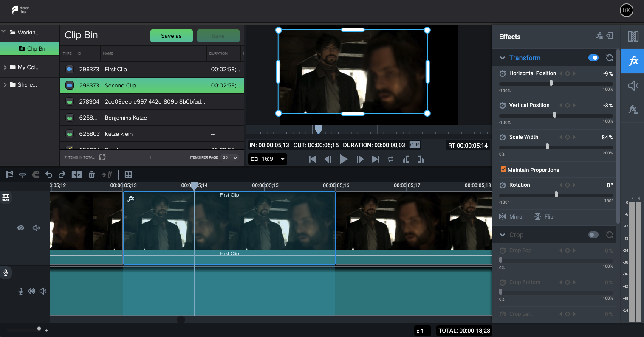Image resolution: width=644 pixels, height=337 pixels.
Task: Click the ripple arrow-to-bars icon
Action: [106, 174]
